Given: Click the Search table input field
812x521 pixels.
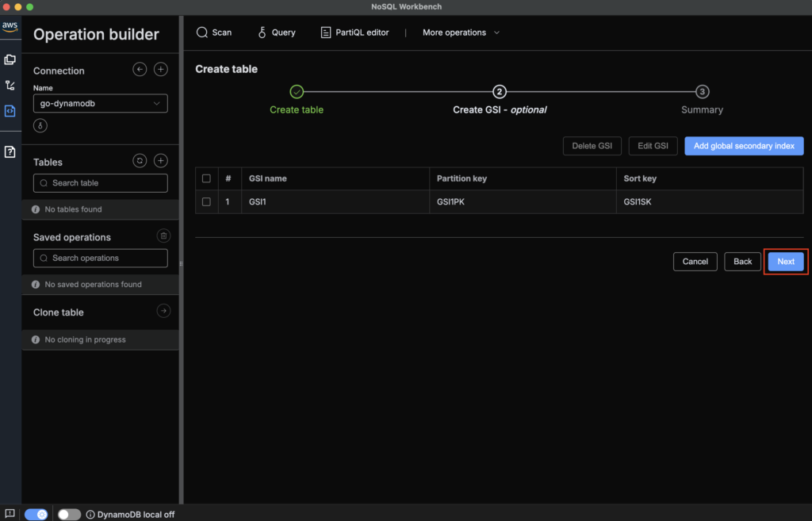Looking at the screenshot, I should coord(101,183).
